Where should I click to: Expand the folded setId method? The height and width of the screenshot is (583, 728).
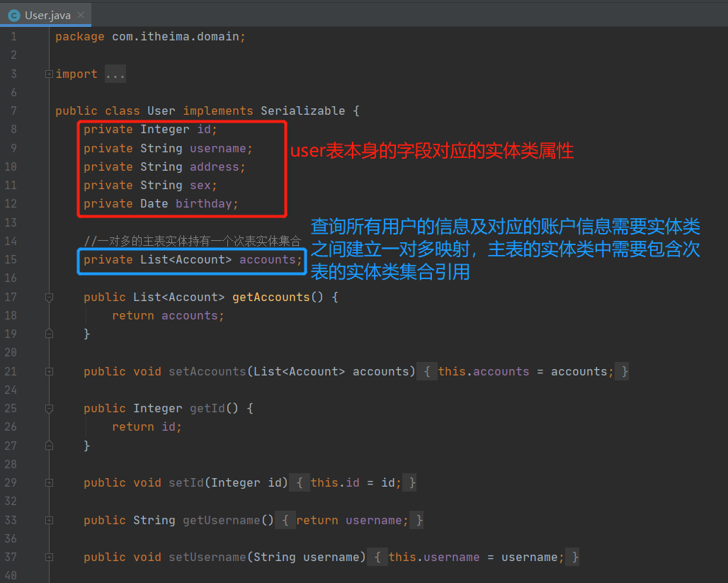tap(49, 483)
